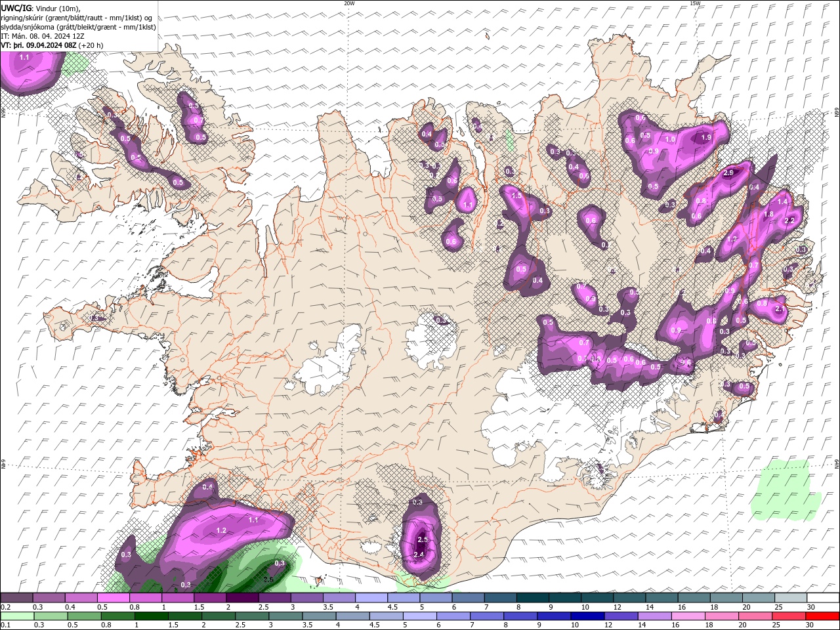840x630 pixels.
Task: Select the lavender snow swatch between 4 and 4.5
Action: (372, 598)
